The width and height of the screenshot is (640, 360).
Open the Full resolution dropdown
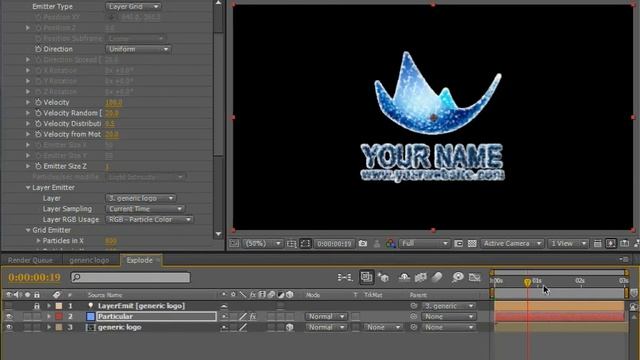[x=424, y=244]
